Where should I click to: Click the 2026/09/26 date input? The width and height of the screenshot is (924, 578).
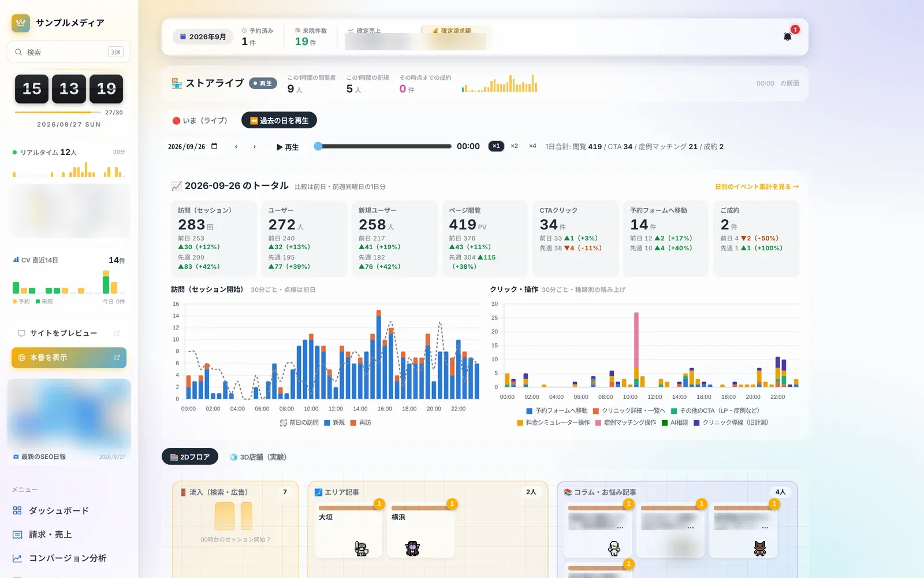[193, 147]
